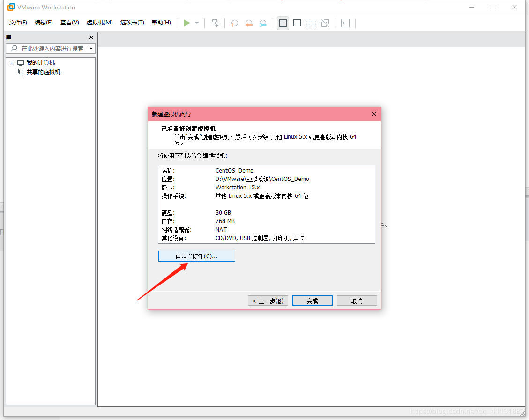
Task: Click the console view toolbar icon
Action: (345, 23)
